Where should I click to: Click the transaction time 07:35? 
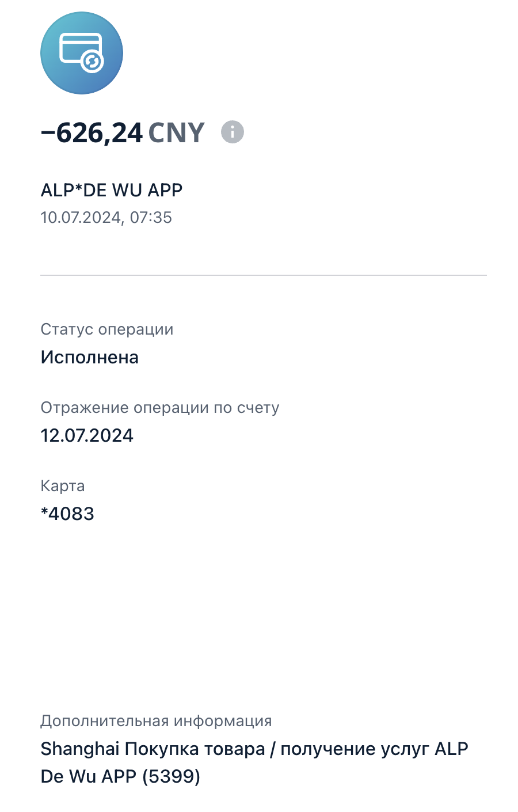click(x=151, y=218)
